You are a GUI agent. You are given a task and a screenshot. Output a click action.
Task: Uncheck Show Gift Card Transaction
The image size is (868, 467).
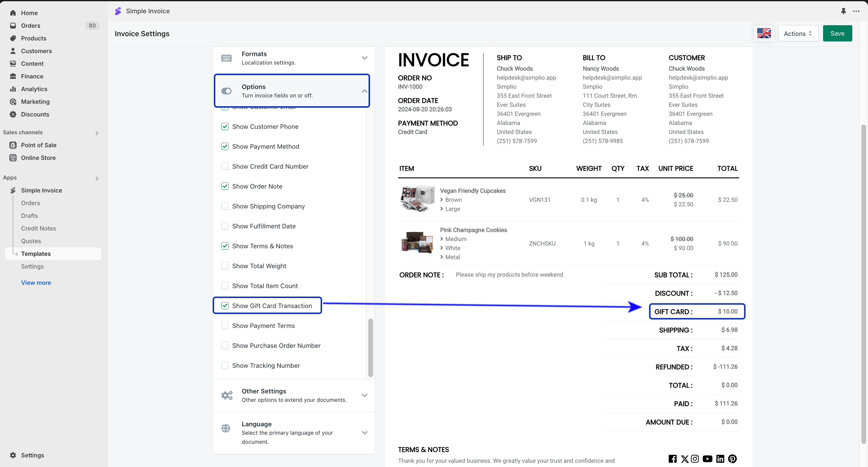(225, 306)
